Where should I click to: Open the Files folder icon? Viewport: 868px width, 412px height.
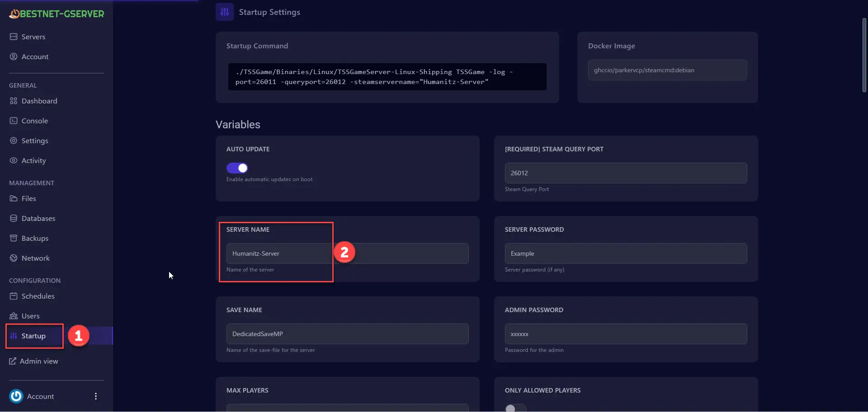[14, 198]
